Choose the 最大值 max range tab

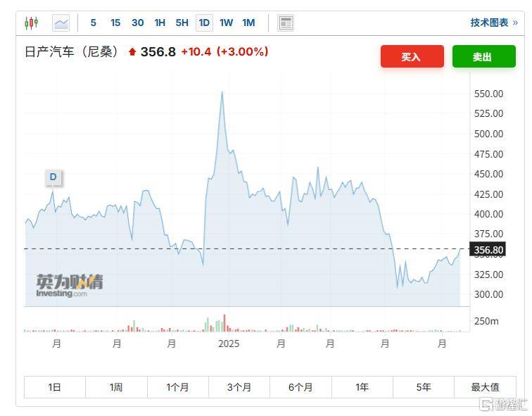pos(485,387)
